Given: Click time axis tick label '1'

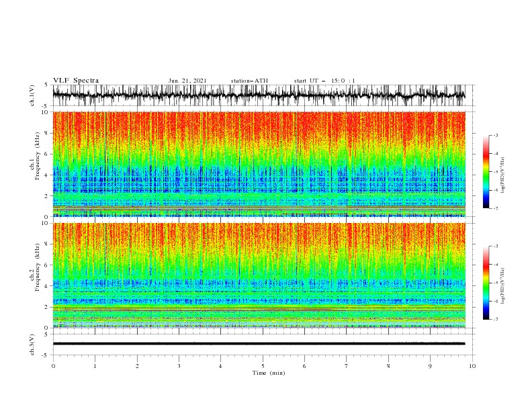Looking at the screenshot, I should coord(95,366).
